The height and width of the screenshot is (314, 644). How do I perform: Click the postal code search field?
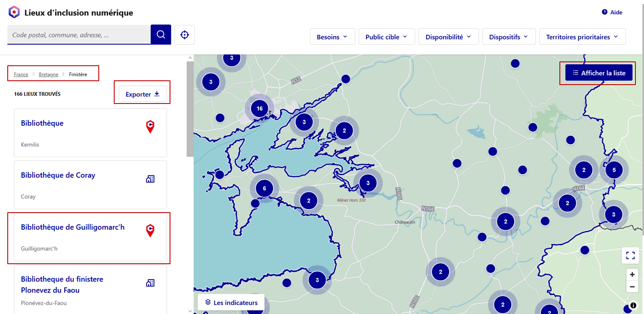coord(79,35)
